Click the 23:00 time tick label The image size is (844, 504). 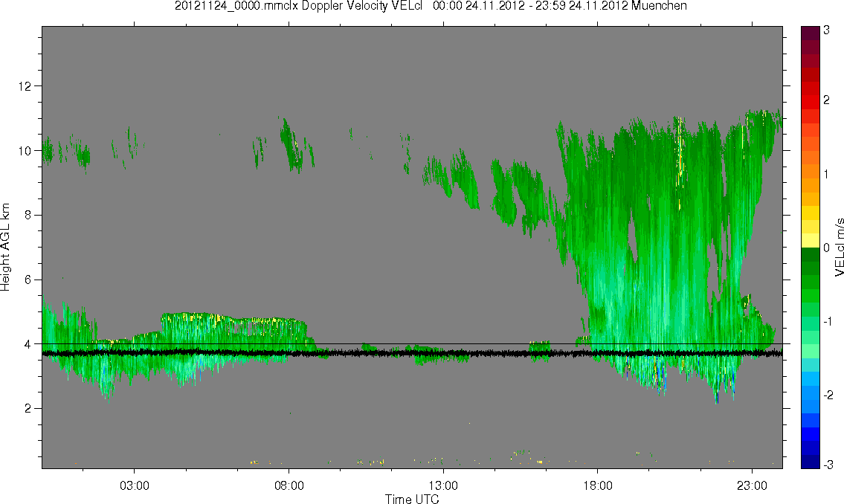[x=752, y=485]
